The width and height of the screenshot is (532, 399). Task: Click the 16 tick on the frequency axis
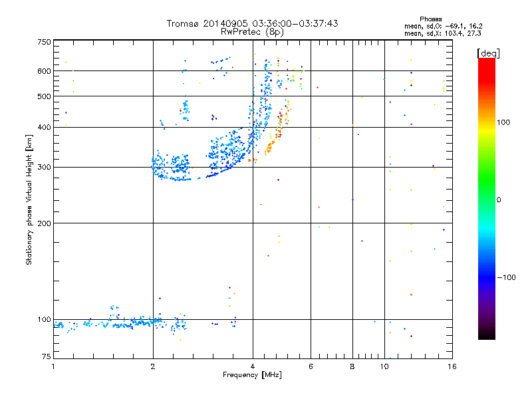pyautogui.click(x=451, y=366)
